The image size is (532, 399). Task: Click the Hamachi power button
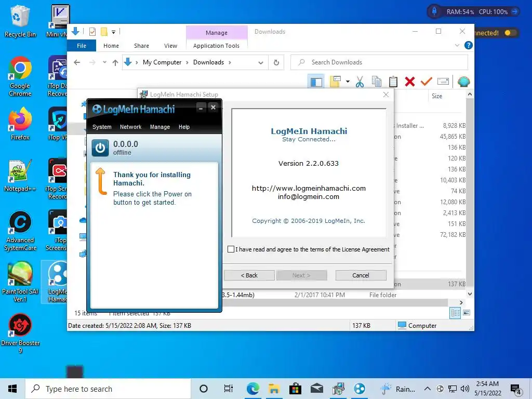coord(100,148)
